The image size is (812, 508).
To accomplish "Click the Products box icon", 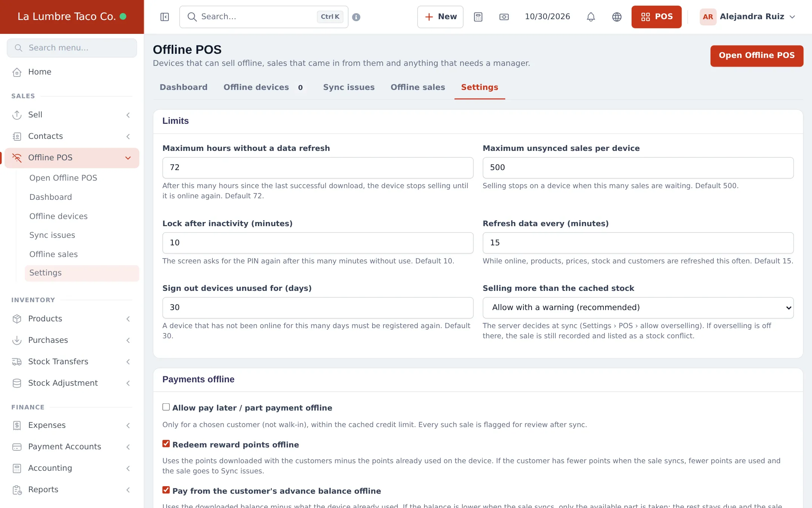I will coord(17,319).
